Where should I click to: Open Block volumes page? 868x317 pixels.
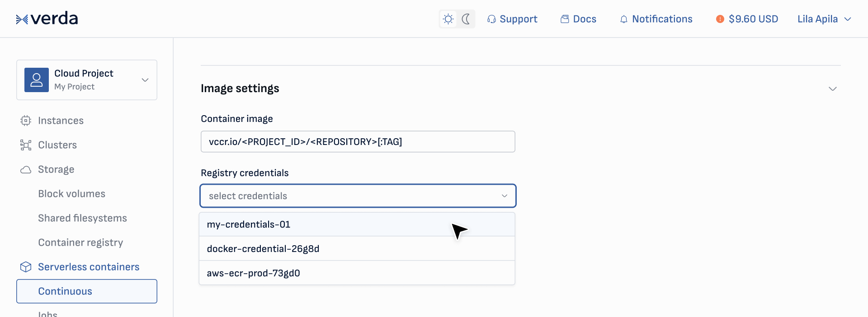pyautogui.click(x=71, y=194)
